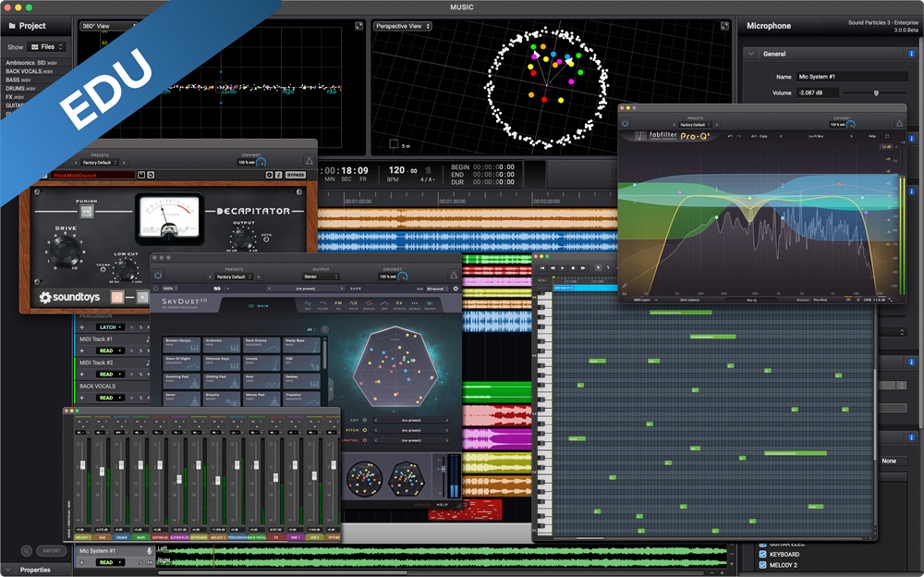This screenshot has height=577, width=924.
Task: Click the undo arrow in Pro-Q toolbar
Action: 730,136
